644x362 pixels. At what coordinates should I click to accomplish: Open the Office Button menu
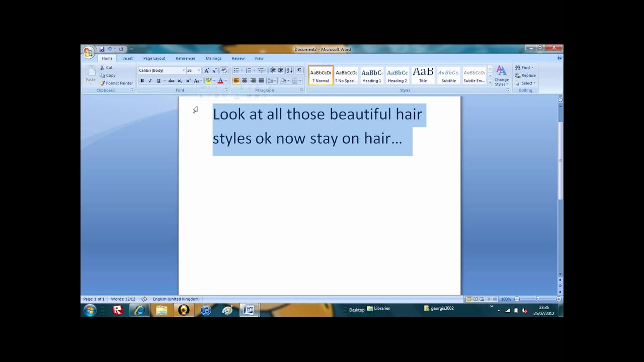88,52
